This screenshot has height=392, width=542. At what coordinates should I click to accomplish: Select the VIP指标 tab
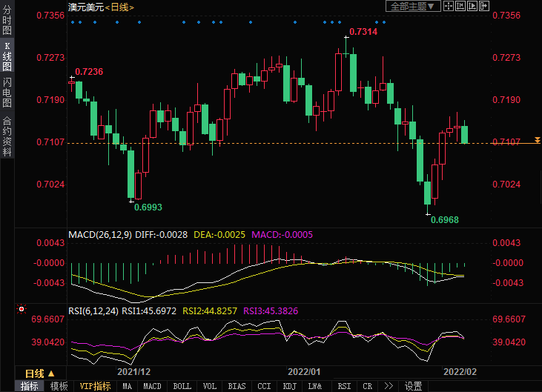pyautogui.click(x=96, y=386)
